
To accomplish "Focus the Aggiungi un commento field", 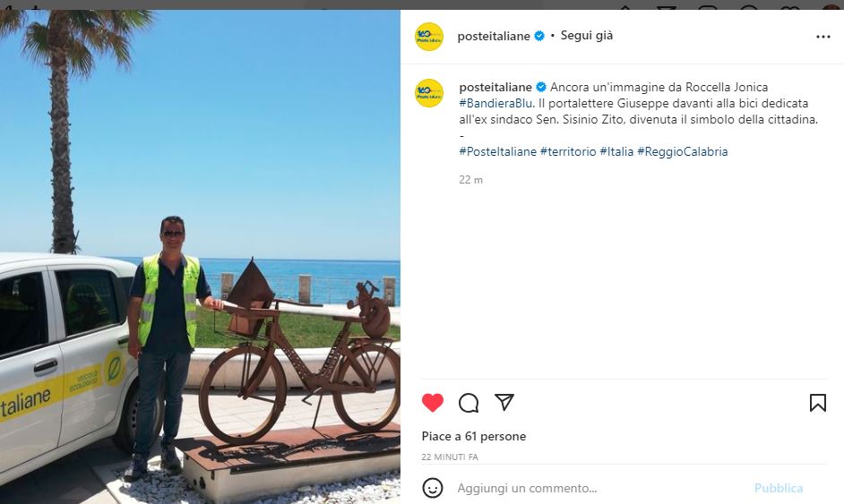I will 600,488.
